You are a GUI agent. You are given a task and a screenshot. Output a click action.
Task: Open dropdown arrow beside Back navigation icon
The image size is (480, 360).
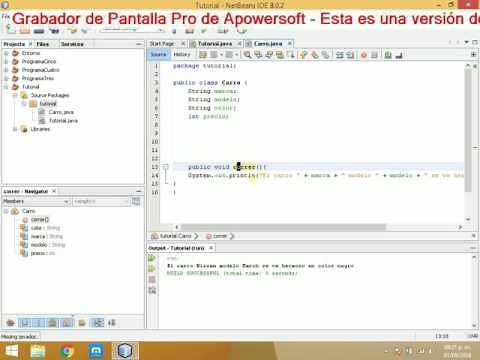221,55
